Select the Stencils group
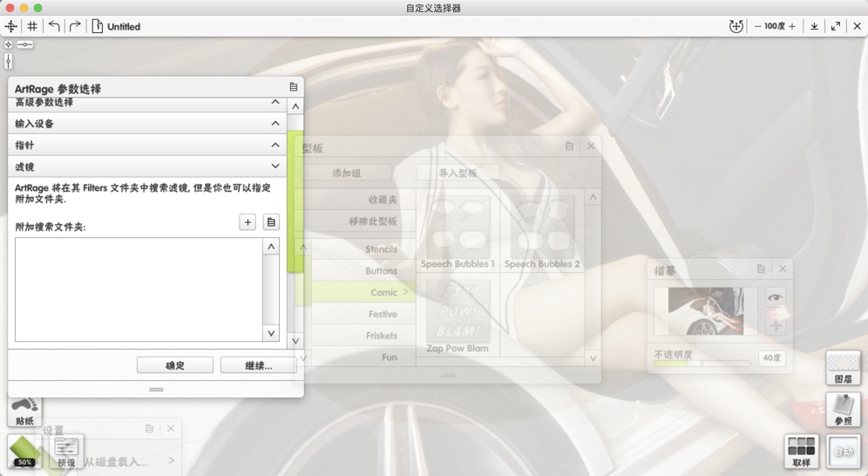Viewport: 868px width, 476px height. pos(363,249)
